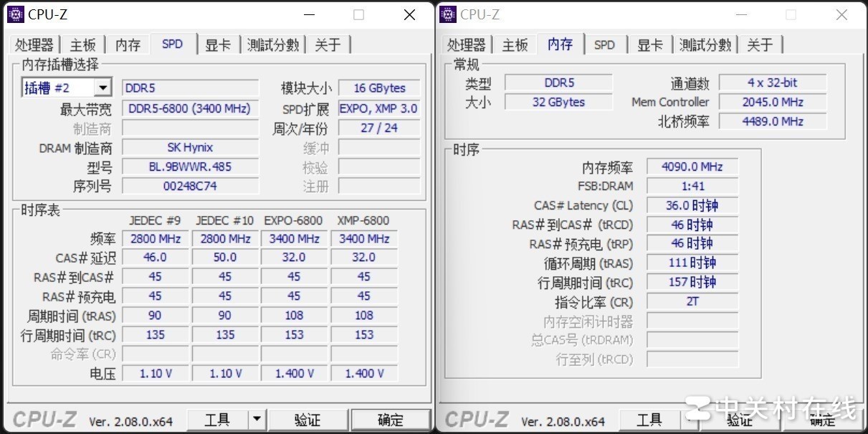Click the CPU-Z logo icon in left window title bar
The height and width of the screenshot is (434, 868).
coord(16,14)
